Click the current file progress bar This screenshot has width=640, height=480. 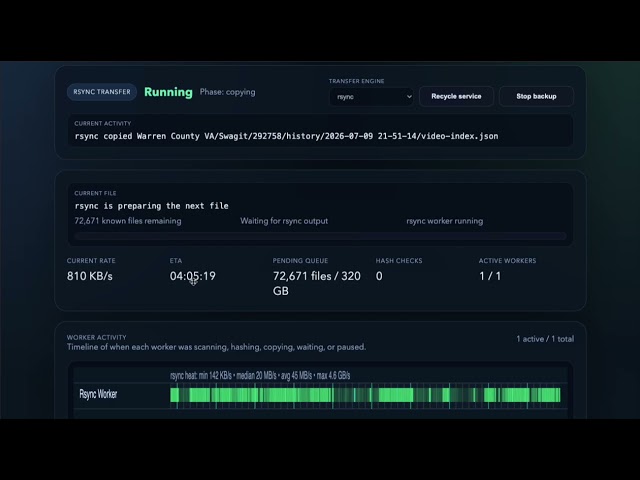pyautogui.click(x=320, y=236)
